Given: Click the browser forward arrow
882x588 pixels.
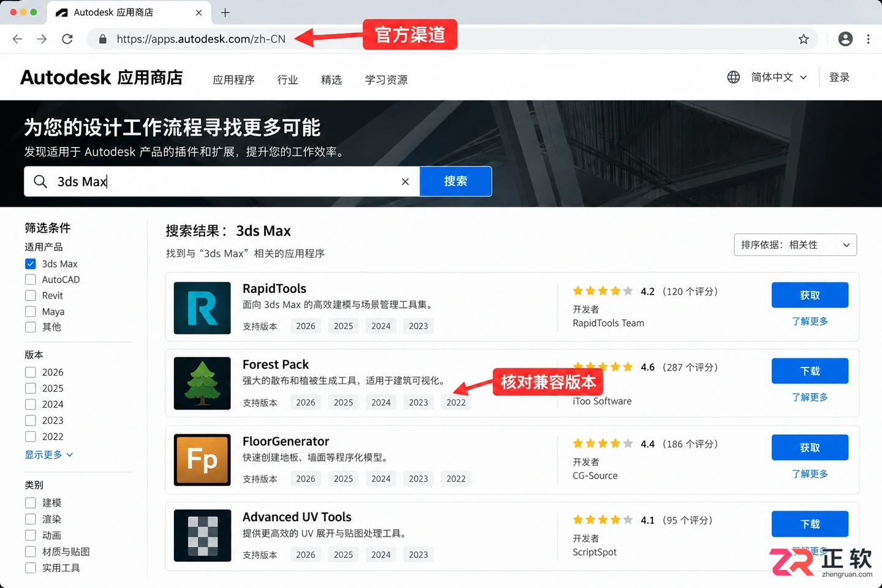Looking at the screenshot, I should tap(42, 39).
